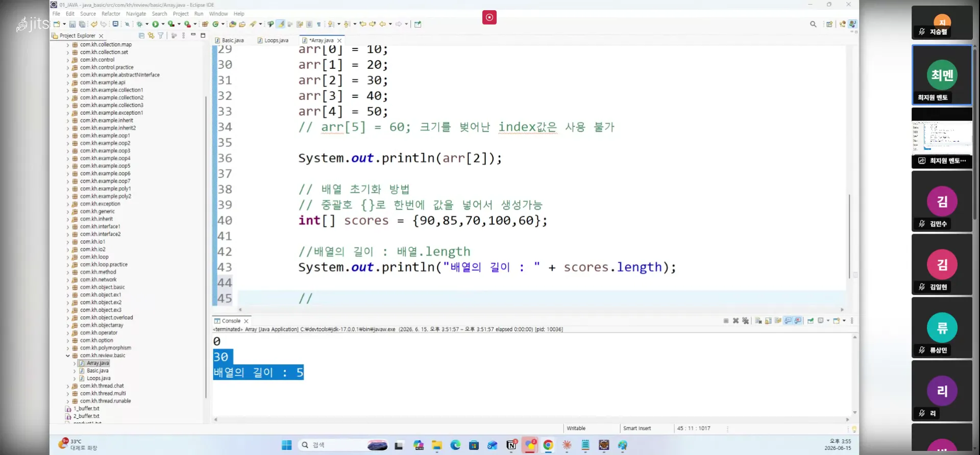Click the Open Perspective icon
The image size is (980, 455).
tap(829, 24)
